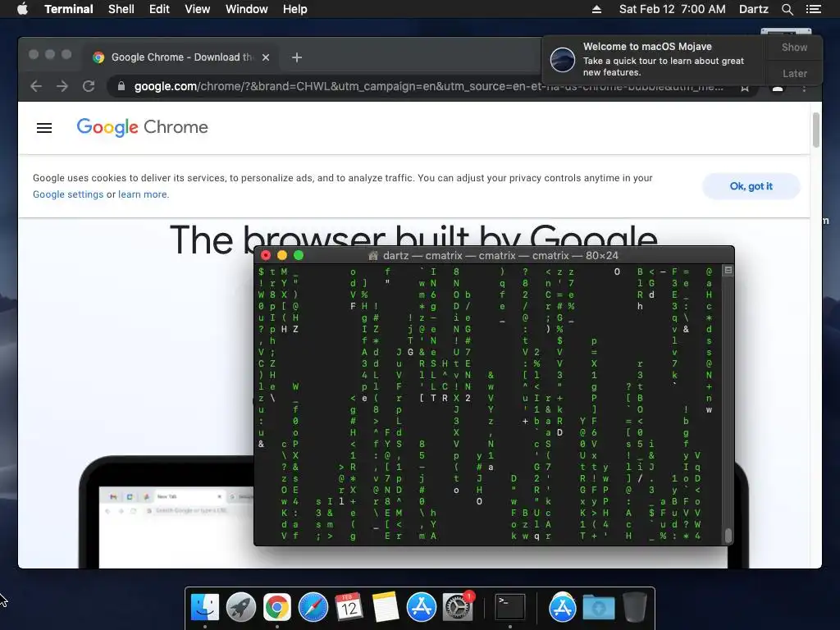Open a new Chrome tab

[297, 57]
